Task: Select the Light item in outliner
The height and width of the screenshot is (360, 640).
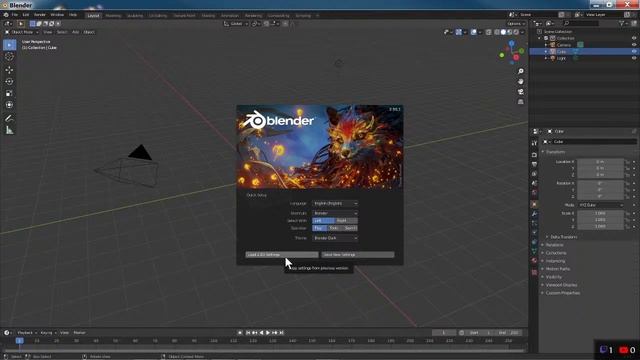Action: [x=561, y=58]
